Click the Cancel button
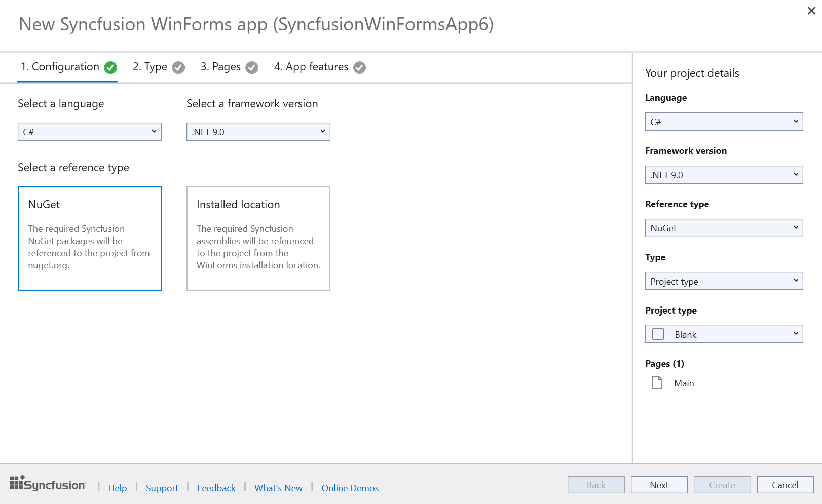 point(785,485)
